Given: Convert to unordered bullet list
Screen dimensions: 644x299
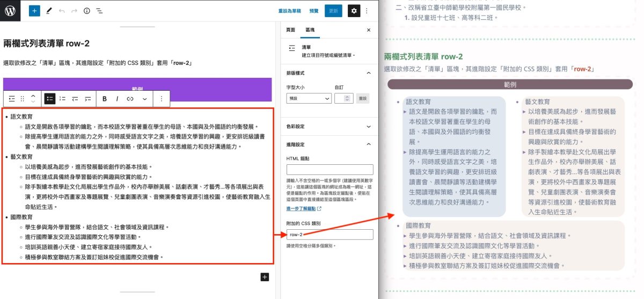Looking at the screenshot, I should [49, 99].
